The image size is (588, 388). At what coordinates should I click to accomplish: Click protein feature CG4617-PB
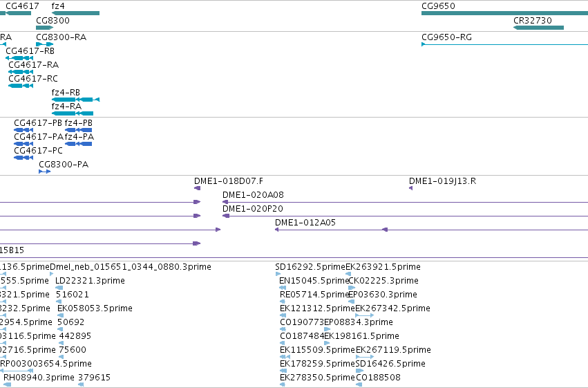[23, 130]
